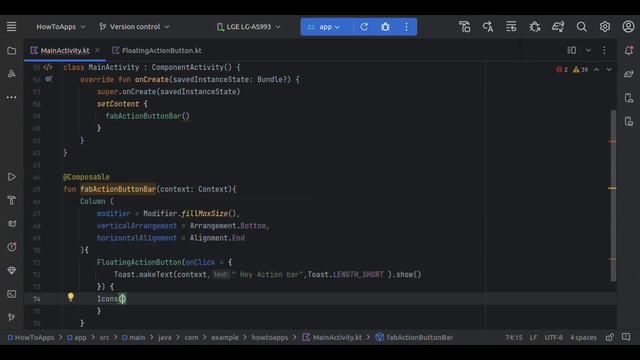Viewport: 640px width, 360px height.
Task: Expand the editor view mode chevron
Action: 588,50
